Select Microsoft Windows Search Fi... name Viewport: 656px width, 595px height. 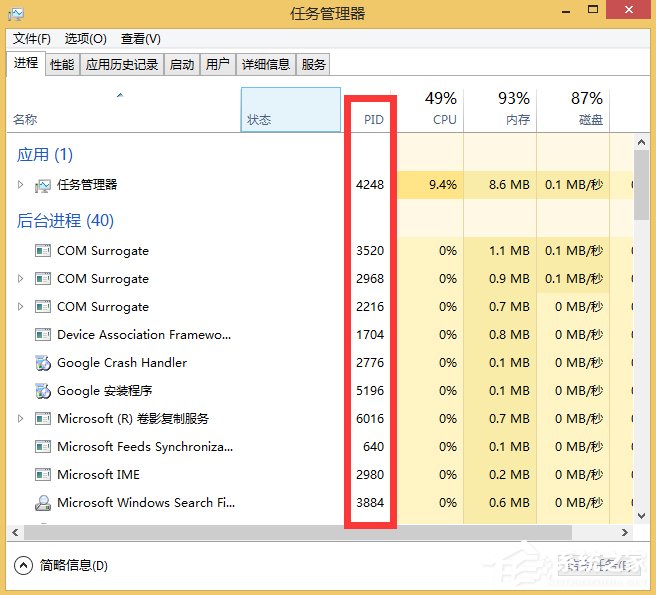pos(146,503)
